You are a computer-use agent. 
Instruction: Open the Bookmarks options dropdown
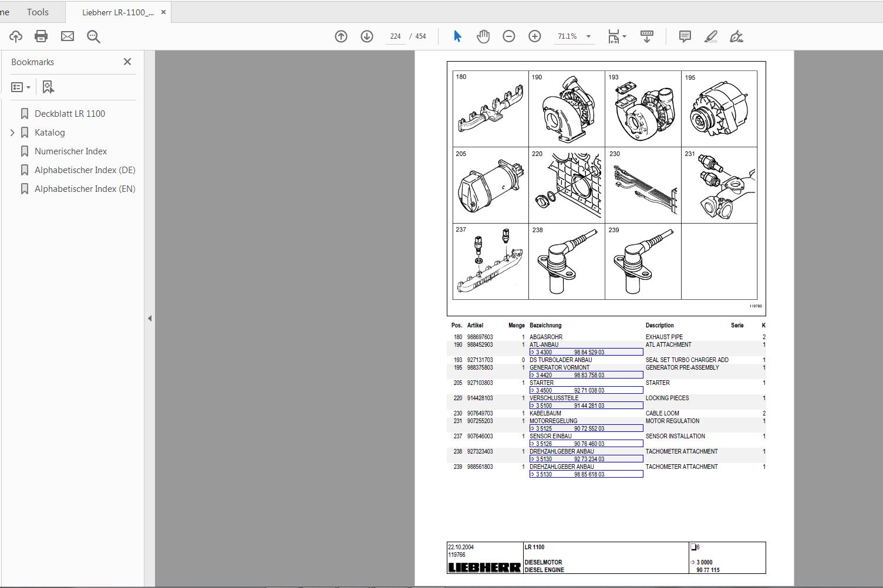click(x=21, y=86)
